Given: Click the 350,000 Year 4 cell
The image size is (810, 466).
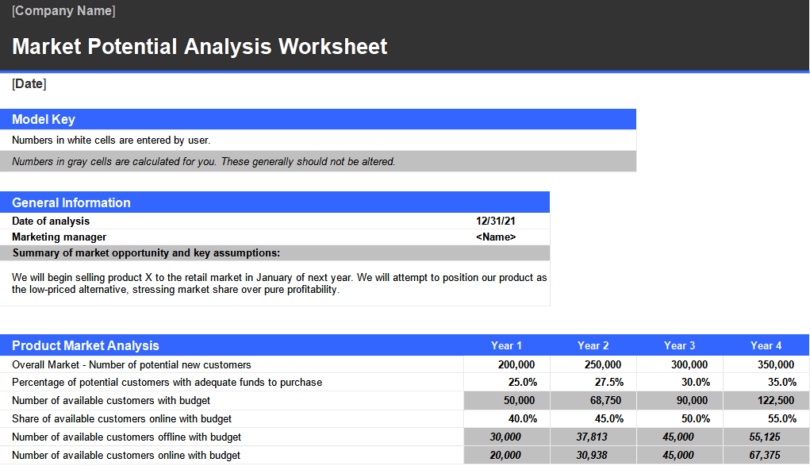Looking at the screenshot, I should point(767,365).
